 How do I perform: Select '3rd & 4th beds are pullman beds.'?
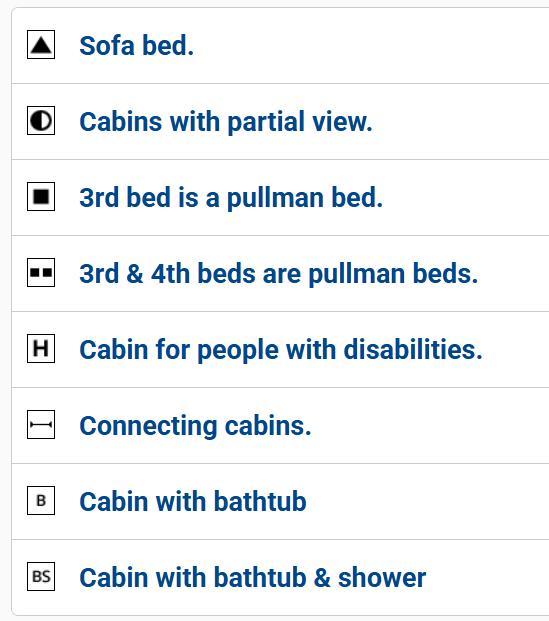click(279, 273)
